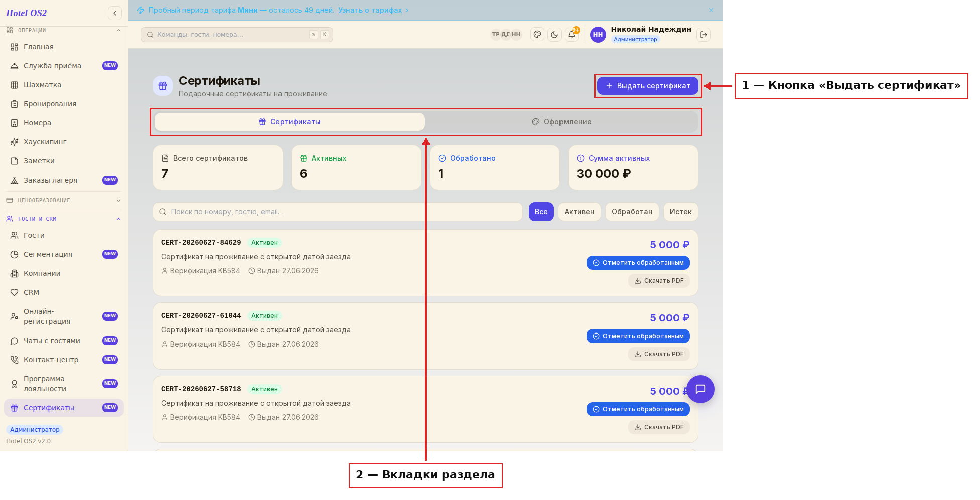Click the certificate number CERT-20260627-58718

click(201, 389)
